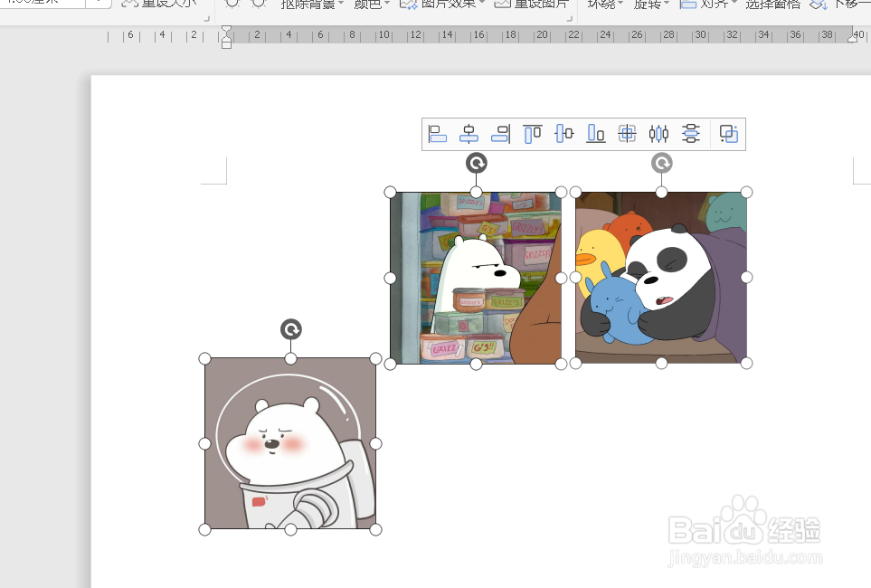871x588 pixels.
Task: Click right-middle handle of panda picture
Action: pos(746,278)
